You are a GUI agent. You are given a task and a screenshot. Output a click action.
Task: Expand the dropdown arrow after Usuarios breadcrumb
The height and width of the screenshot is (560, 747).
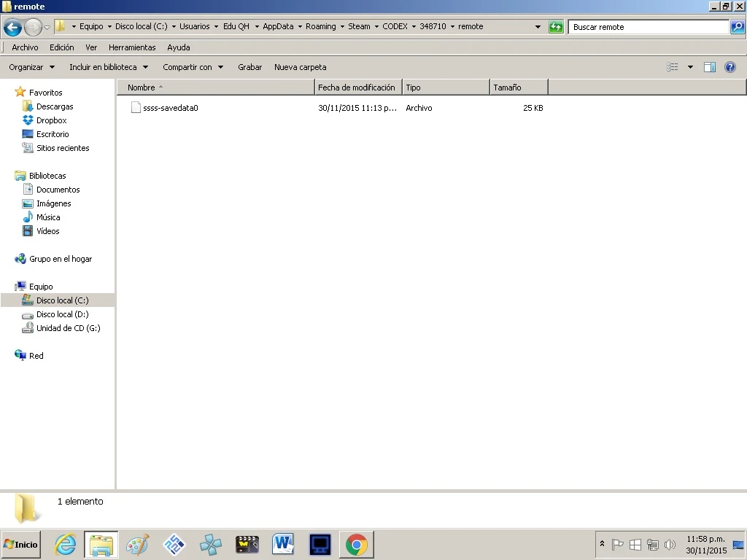point(216,27)
